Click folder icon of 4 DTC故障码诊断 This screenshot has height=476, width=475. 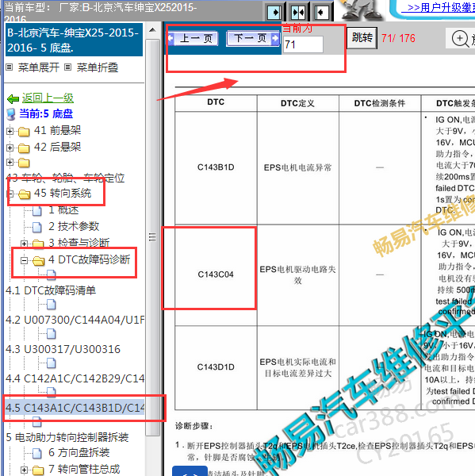(38, 260)
